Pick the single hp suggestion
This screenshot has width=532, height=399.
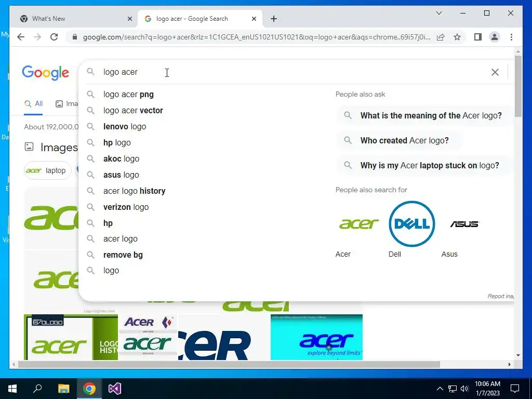(x=108, y=223)
